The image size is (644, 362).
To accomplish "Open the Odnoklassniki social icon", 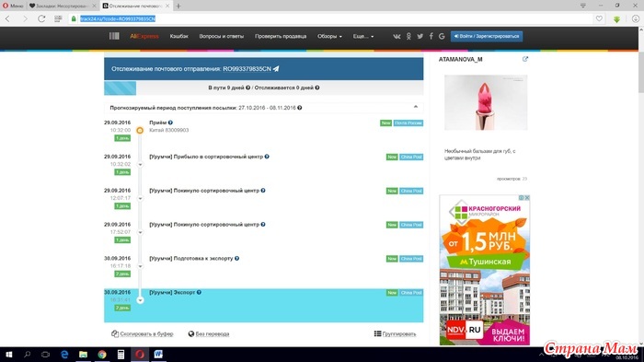I will 408,36.
